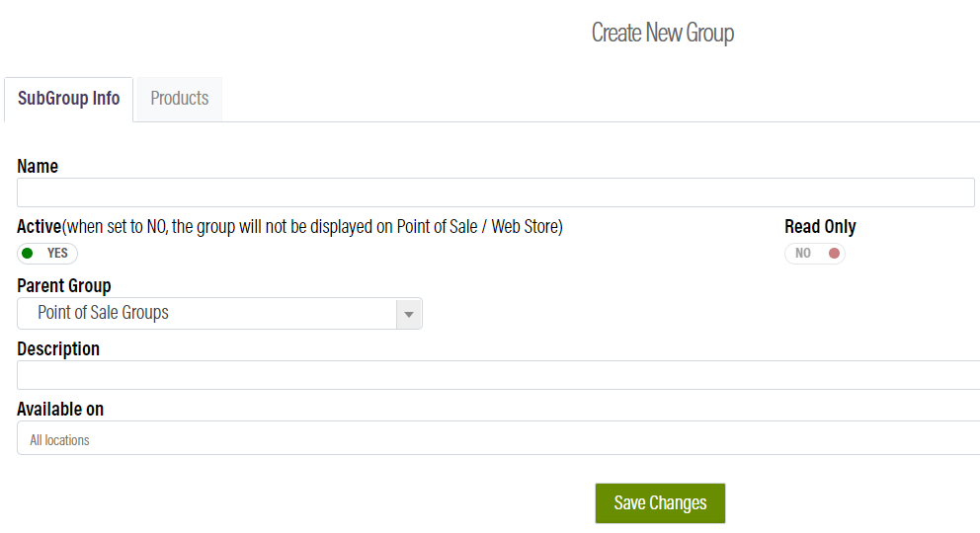Focus the Name text field
Viewport: 980px width, 533px height.
(x=496, y=192)
